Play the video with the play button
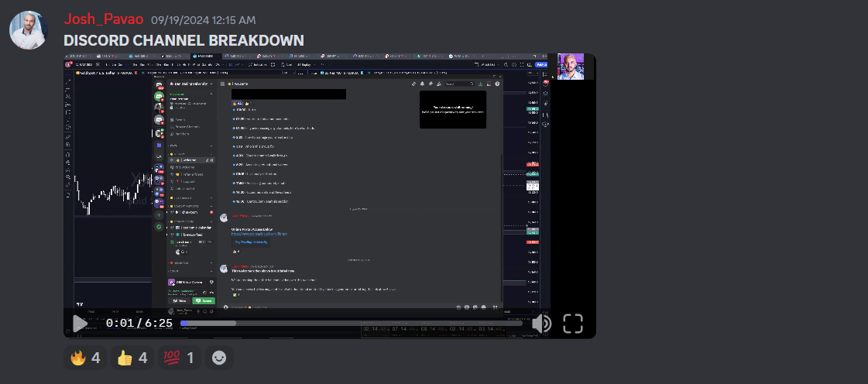Screen dimensions: 868x384 coord(81,324)
